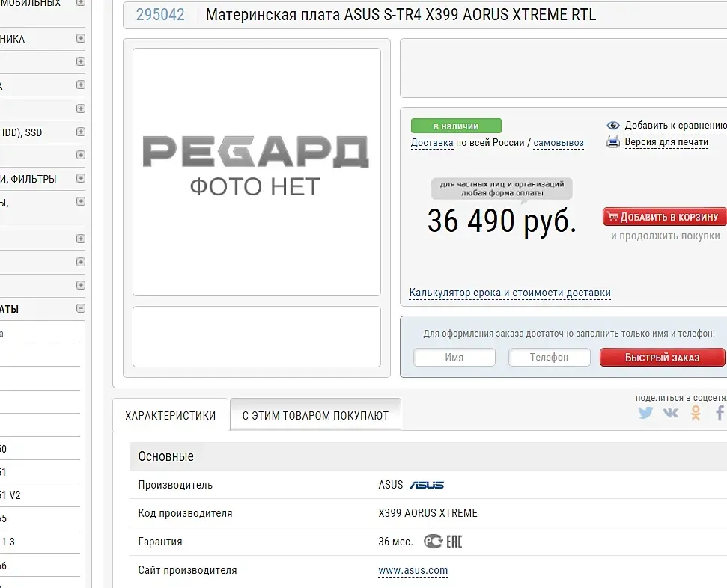Click the ASUS brand logo

click(427, 485)
